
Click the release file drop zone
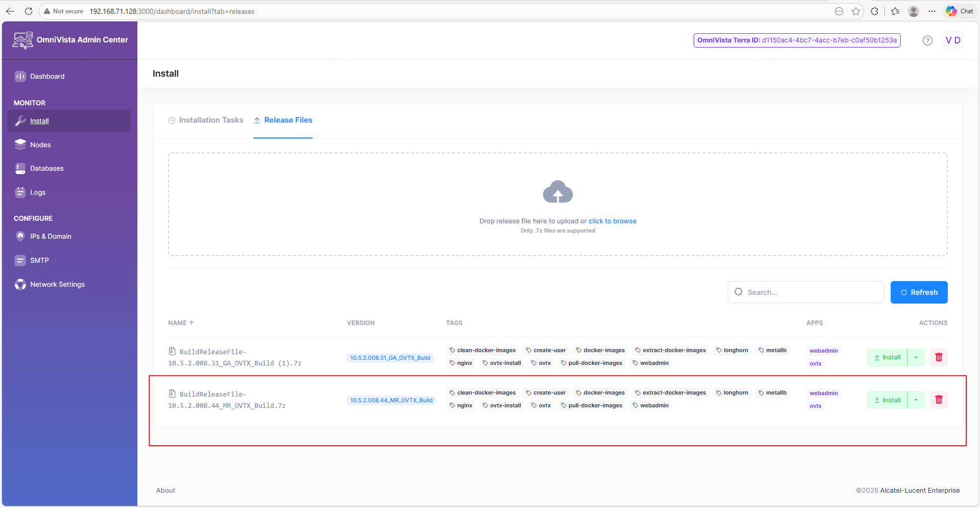tap(558, 204)
